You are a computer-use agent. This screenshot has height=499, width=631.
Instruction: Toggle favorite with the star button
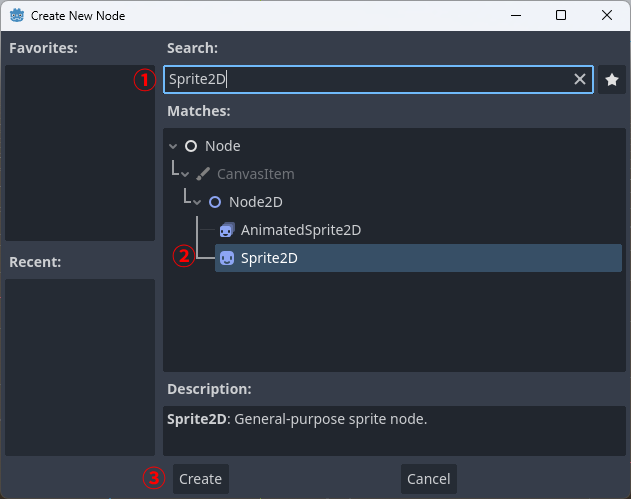(x=612, y=80)
